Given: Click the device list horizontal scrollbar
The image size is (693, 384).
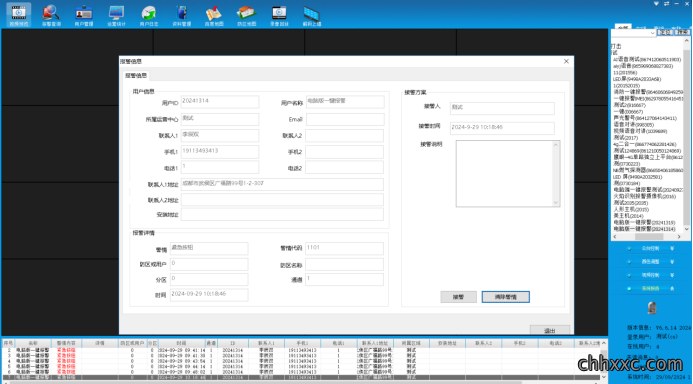Looking at the screenshot, I should [648, 237].
